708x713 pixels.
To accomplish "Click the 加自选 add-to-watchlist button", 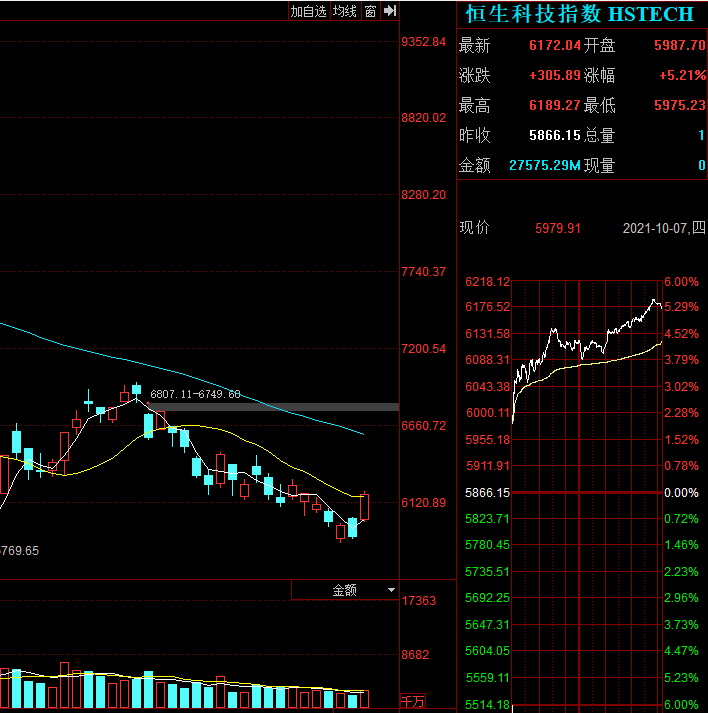I will [309, 11].
